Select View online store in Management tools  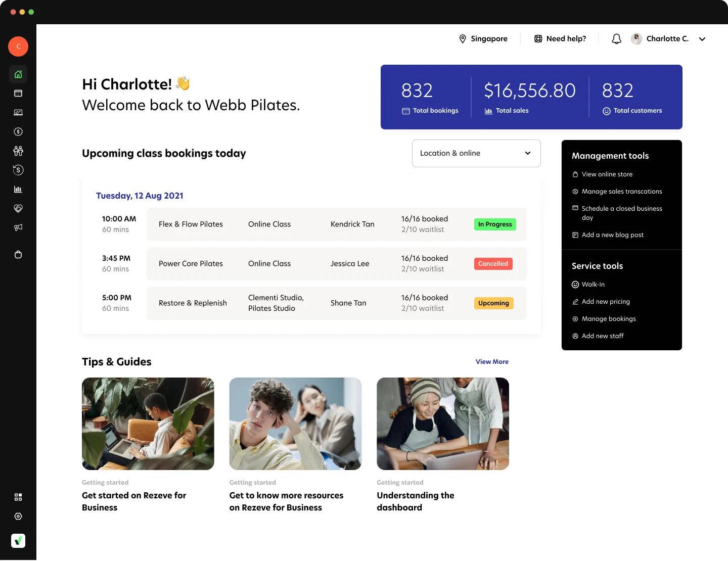[x=607, y=174]
